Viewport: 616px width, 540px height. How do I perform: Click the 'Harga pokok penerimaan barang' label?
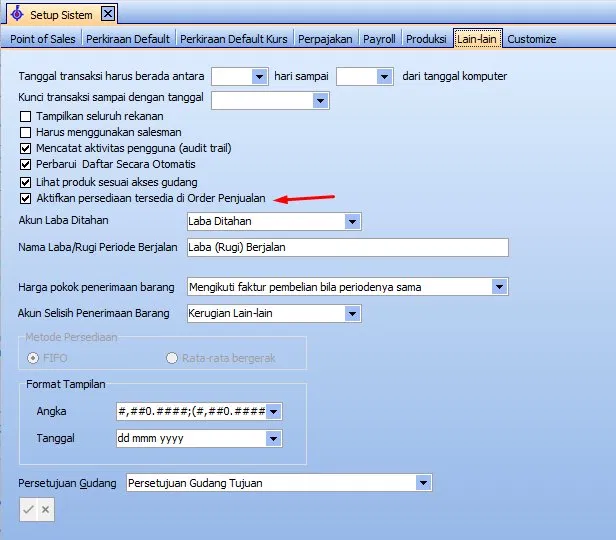(x=96, y=287)
